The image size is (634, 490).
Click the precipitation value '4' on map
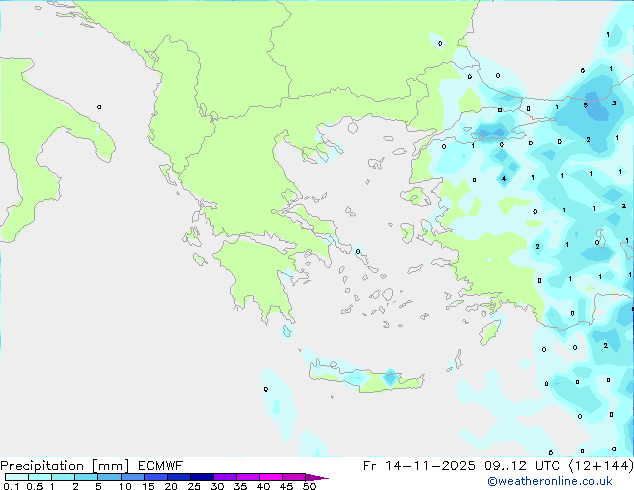click(504, 178)
